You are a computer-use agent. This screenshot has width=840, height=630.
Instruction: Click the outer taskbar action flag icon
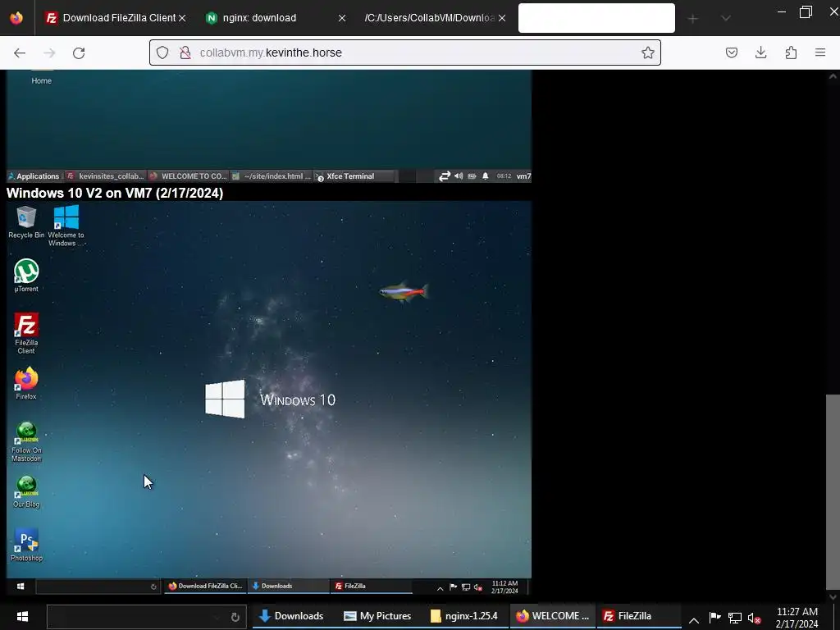pos(714,617)
